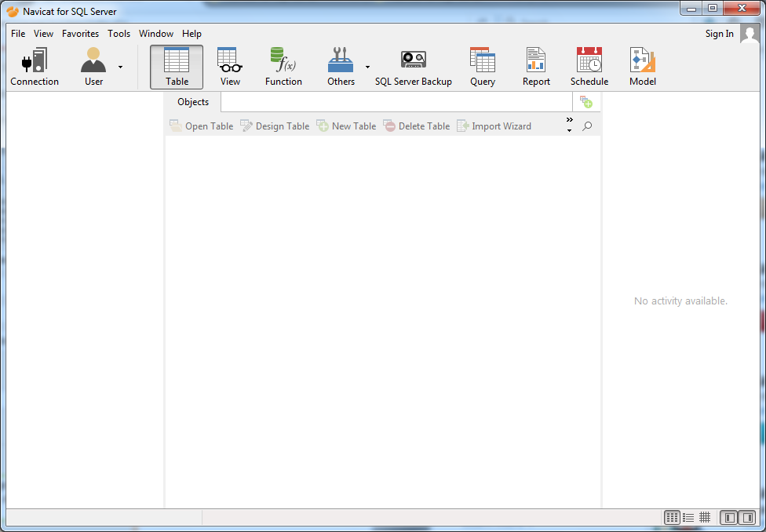Viewport: 766px width, 532px height.
Task: Open the Tools menu
Action: pos(119,34)
